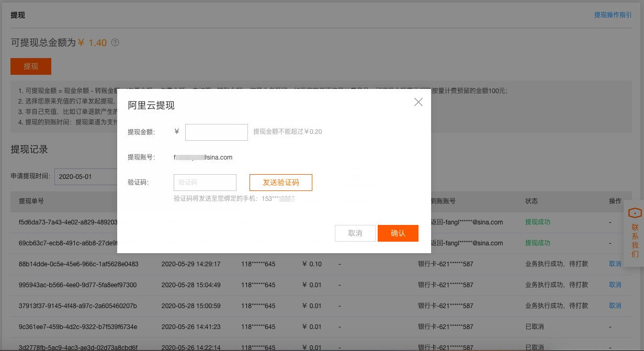This screenshot has width=644, height=351.
Task: Cancel order 995943ac via its 取消 link
Action: 615,285
